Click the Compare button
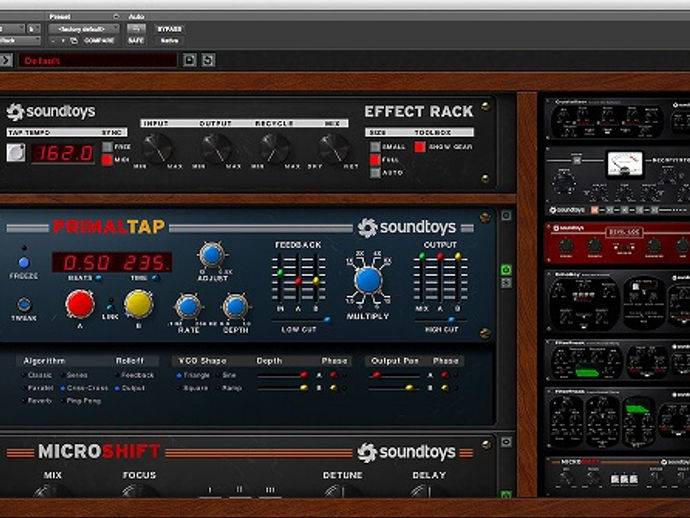Image resolution: width=690 pixels, height=518 pixels. 99,40
